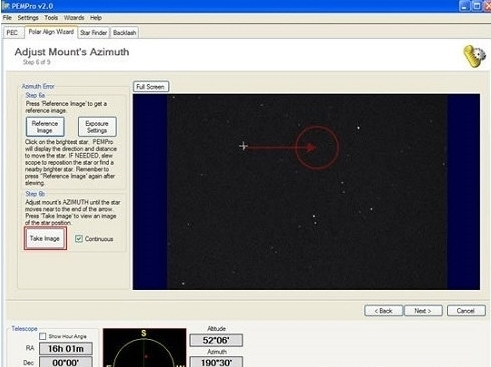The width and height of the screenshot is (491, 367).
Task: Open the File menu
Action: coord(7,18)
